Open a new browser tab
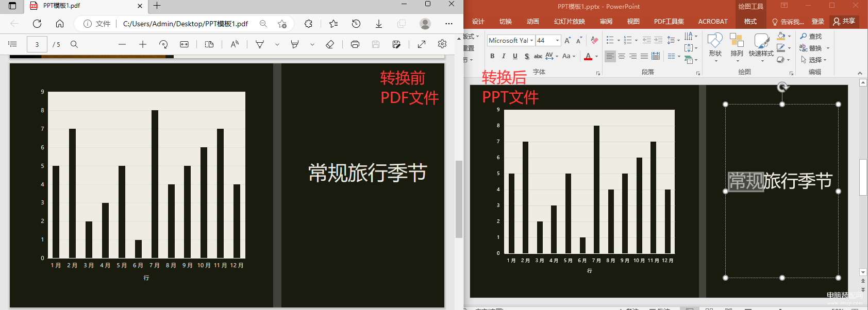The height and width of the screenshot is (310, 868). (x=157, y=6)
